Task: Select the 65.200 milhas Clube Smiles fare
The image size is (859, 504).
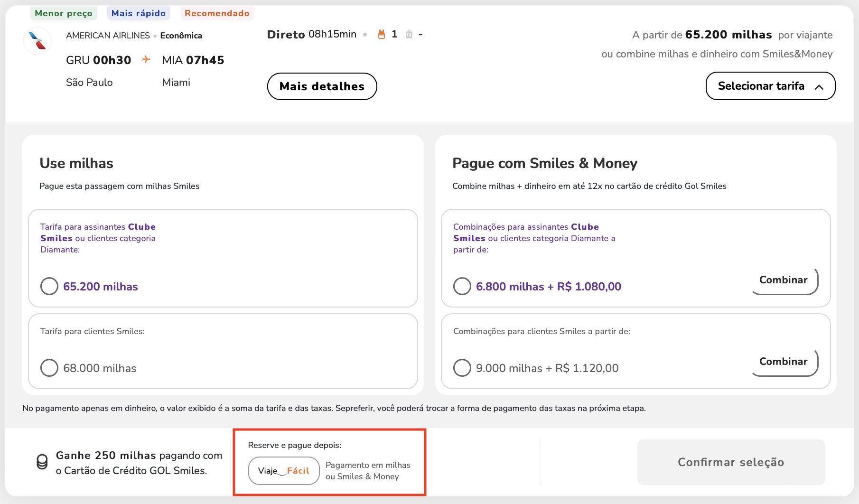Action: click(x=49, y=286)
